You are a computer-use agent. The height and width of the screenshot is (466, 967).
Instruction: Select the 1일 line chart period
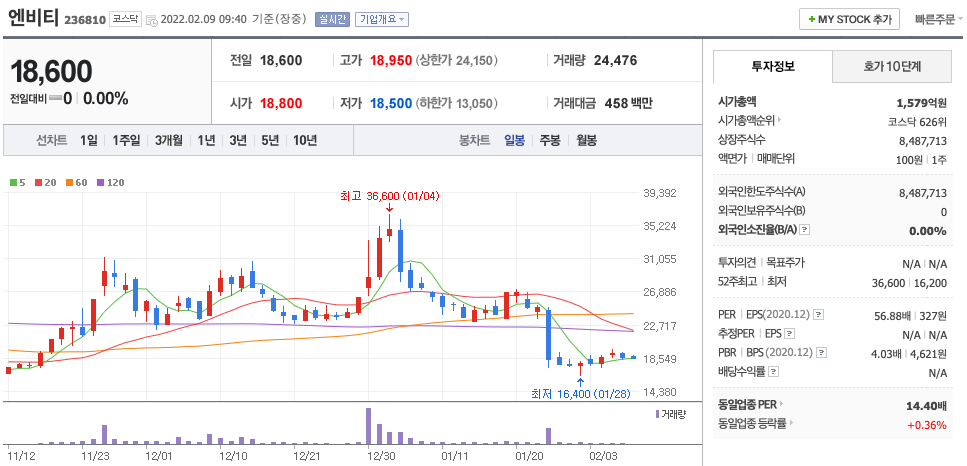(x=89, y=141)
